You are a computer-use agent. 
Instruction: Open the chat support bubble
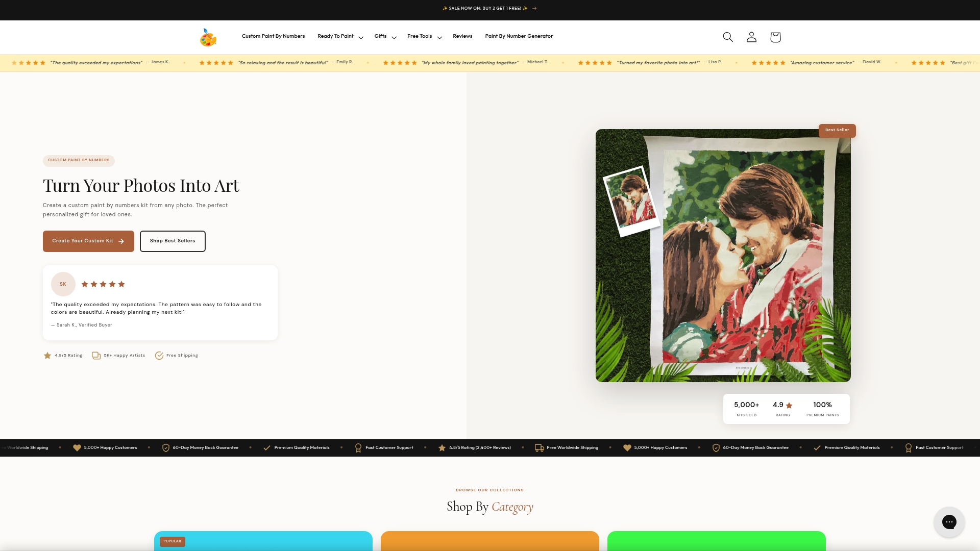click(x=949, y=522)
